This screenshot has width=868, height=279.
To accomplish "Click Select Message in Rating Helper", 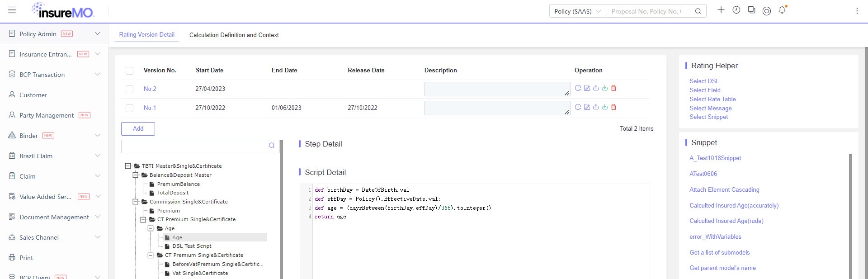I will pos(710,109).
